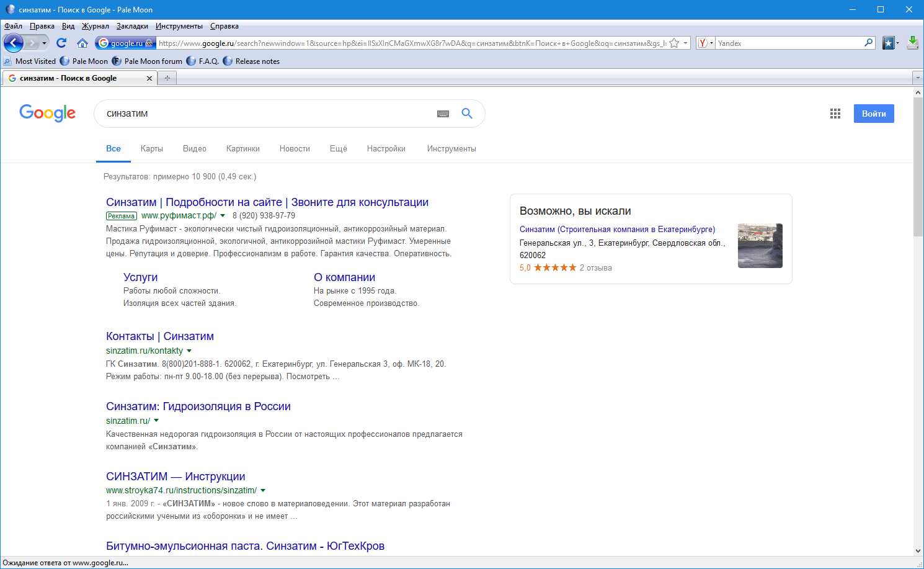Open the Услуги sitelink

[141, 277]
